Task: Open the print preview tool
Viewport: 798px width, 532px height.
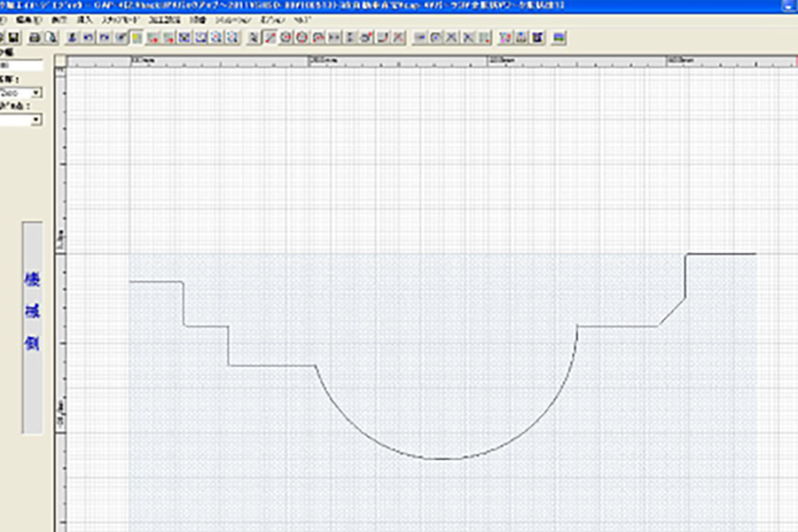Action: coord(47,36)
